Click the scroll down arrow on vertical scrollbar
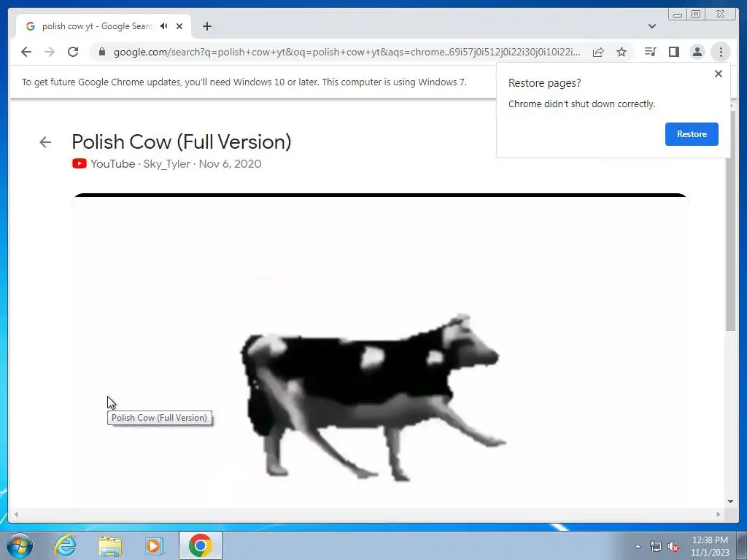The image size is (747, 560). [x=730, y=502]
